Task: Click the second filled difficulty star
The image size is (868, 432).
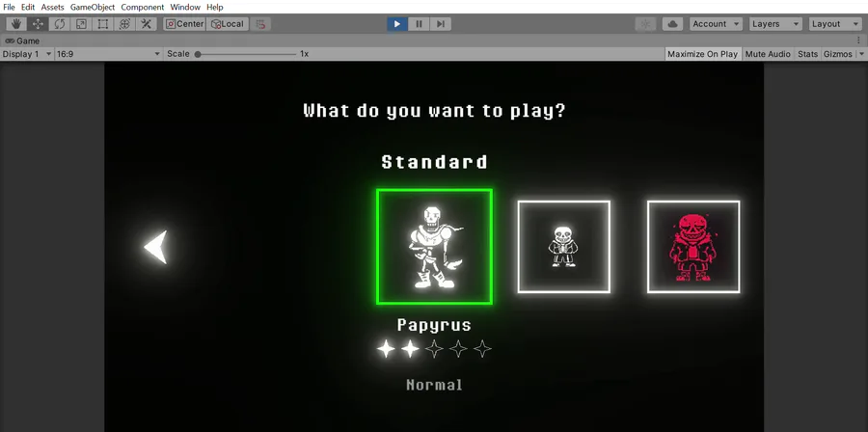Action: (410, 349)
